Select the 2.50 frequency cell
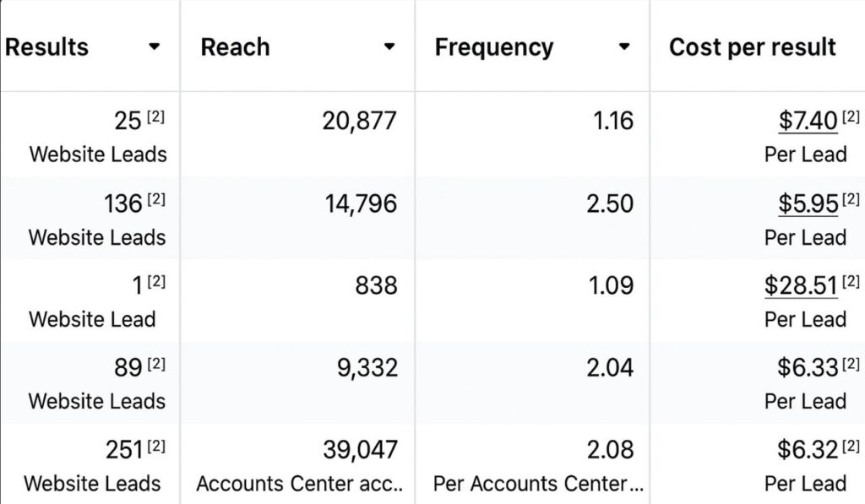Image resolution: width=865 pixels, height=504 pixels. pos(610,203)
